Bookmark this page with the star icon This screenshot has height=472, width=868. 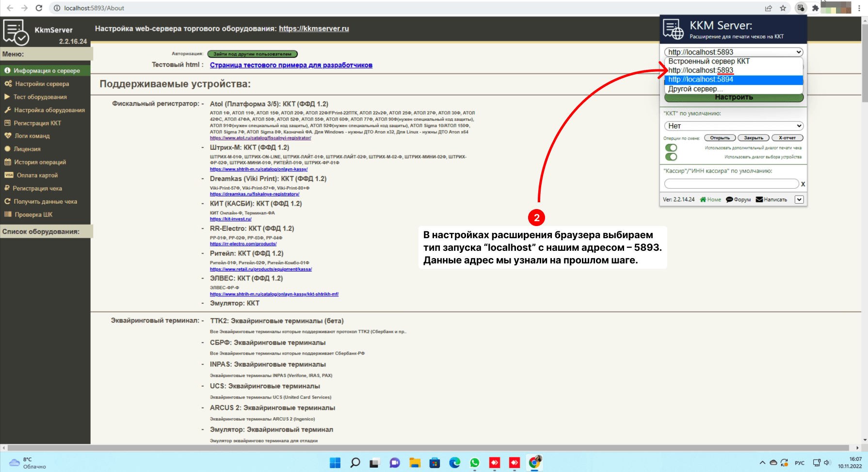tap(783, 8)
